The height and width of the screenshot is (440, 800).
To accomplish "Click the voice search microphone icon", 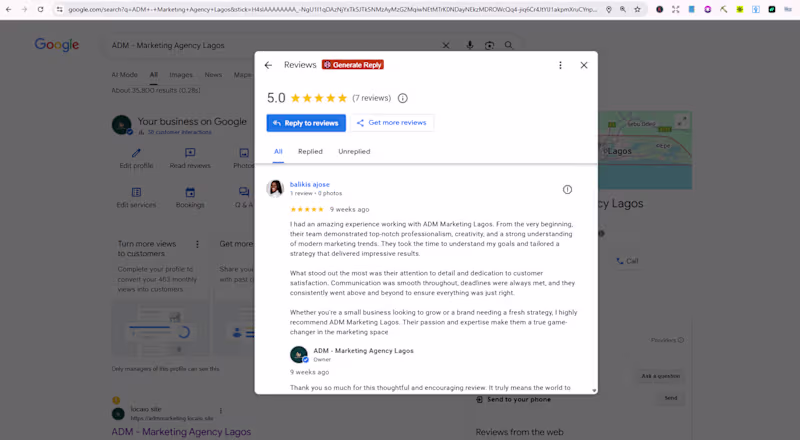I will point(469,45).
